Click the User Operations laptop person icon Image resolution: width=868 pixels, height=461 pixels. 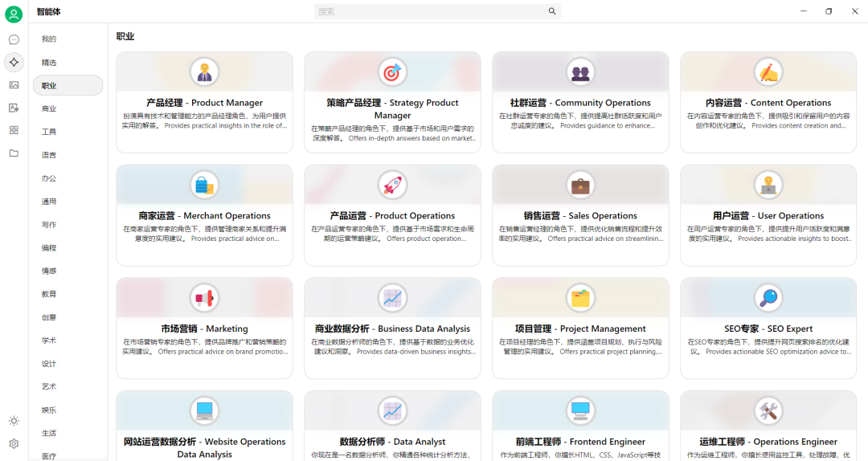click(x=768, y=185)
